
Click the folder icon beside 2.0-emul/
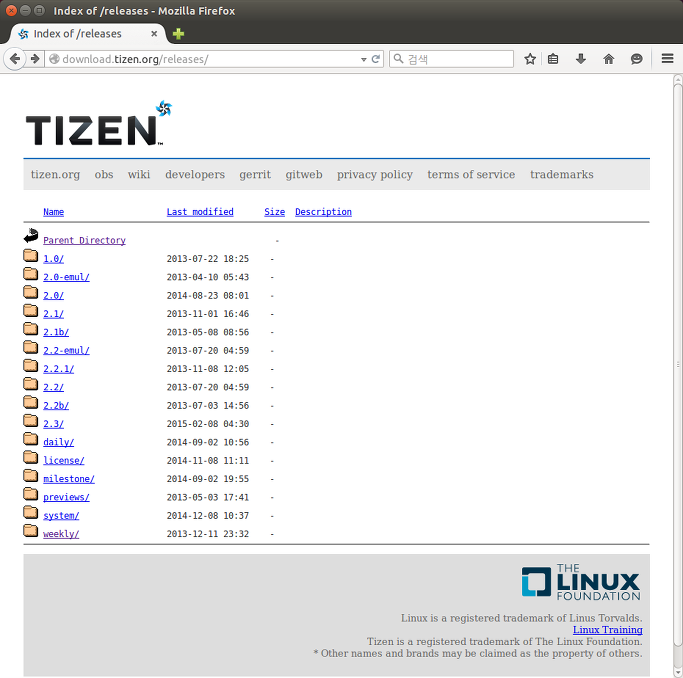click(x=30, y=273)
